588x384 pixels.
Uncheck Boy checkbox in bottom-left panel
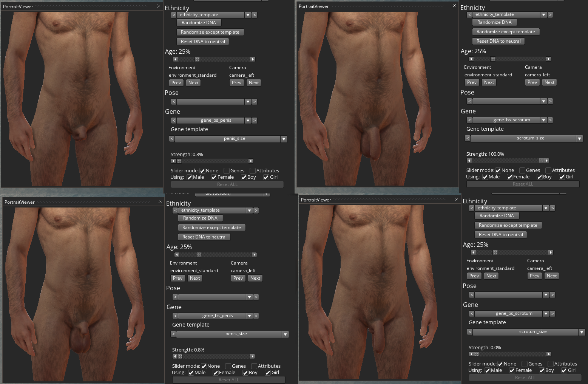click(245, 373)
